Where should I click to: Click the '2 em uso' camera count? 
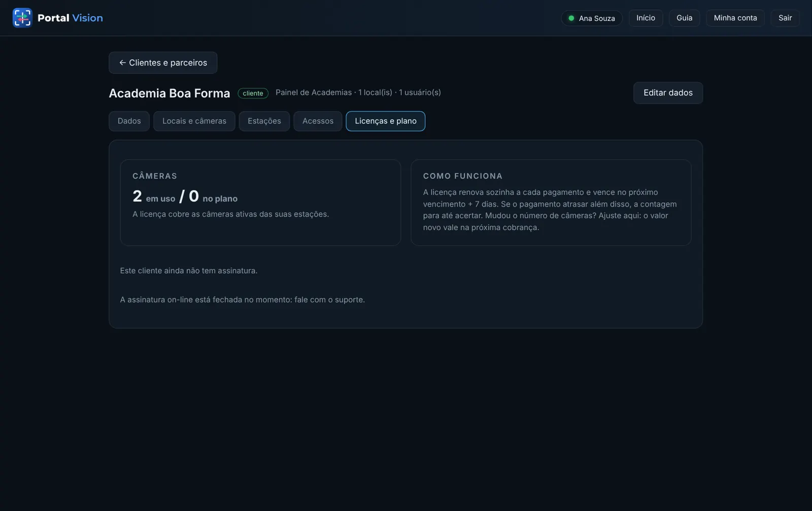point(154,196)
